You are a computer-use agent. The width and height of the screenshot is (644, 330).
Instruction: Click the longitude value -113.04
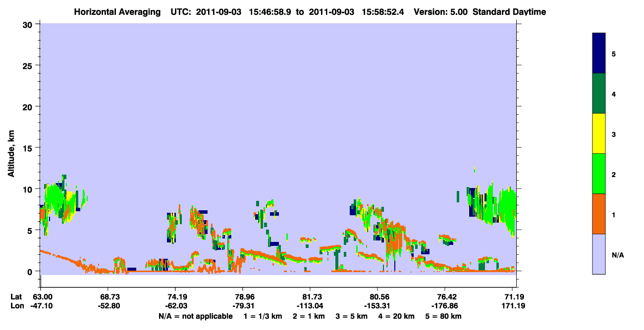coord(310,306)
